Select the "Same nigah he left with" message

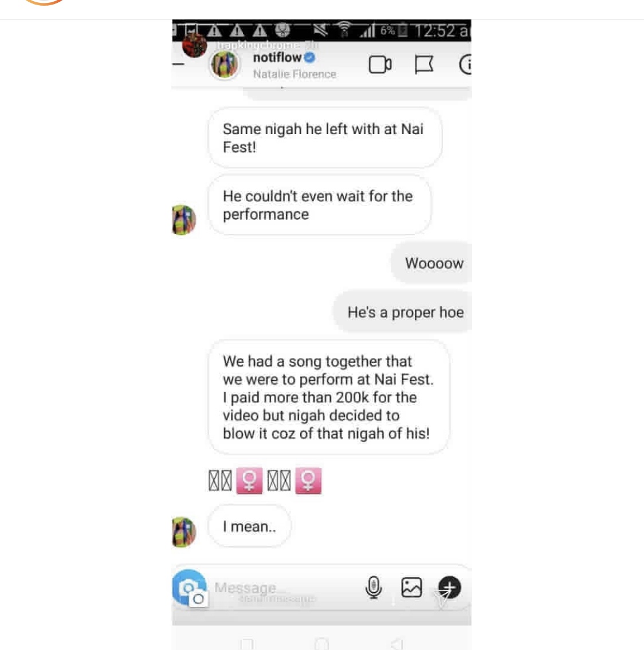(325, 138)
